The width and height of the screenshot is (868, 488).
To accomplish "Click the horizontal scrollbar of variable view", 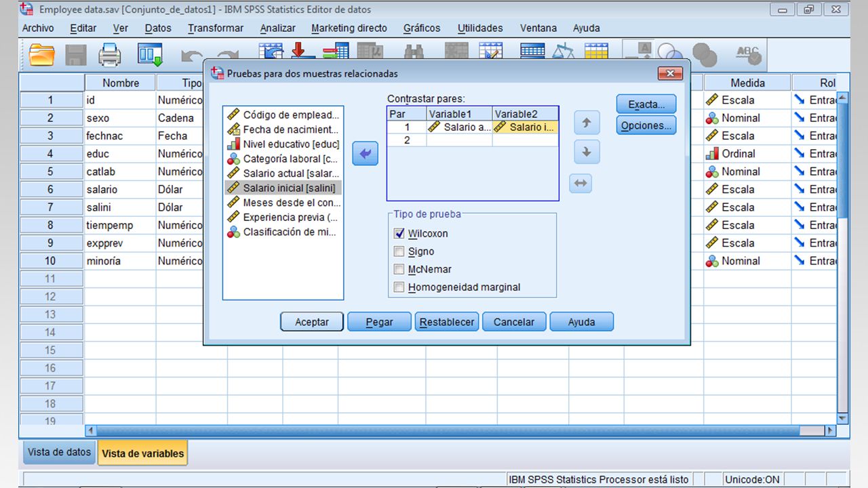I will point(461,430).
